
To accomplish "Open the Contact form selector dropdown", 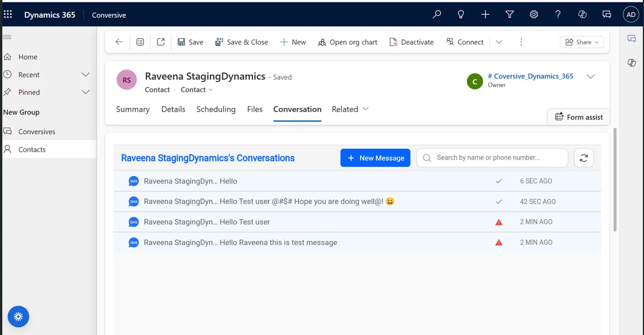I will (197, 90).
